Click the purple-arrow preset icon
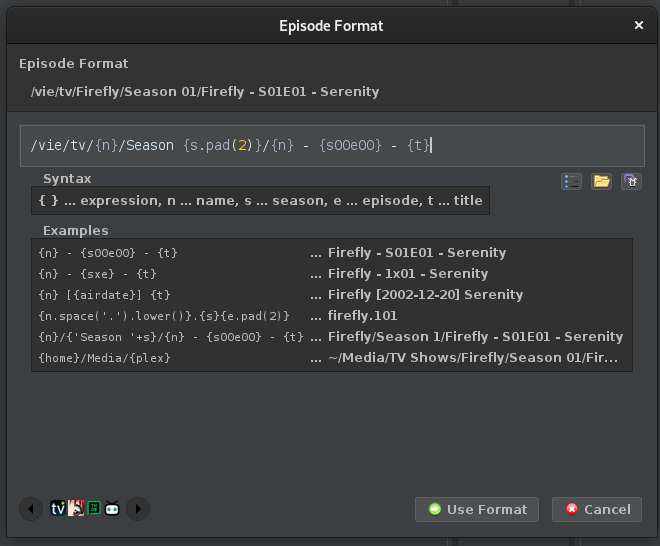 (x=631, y=181)
